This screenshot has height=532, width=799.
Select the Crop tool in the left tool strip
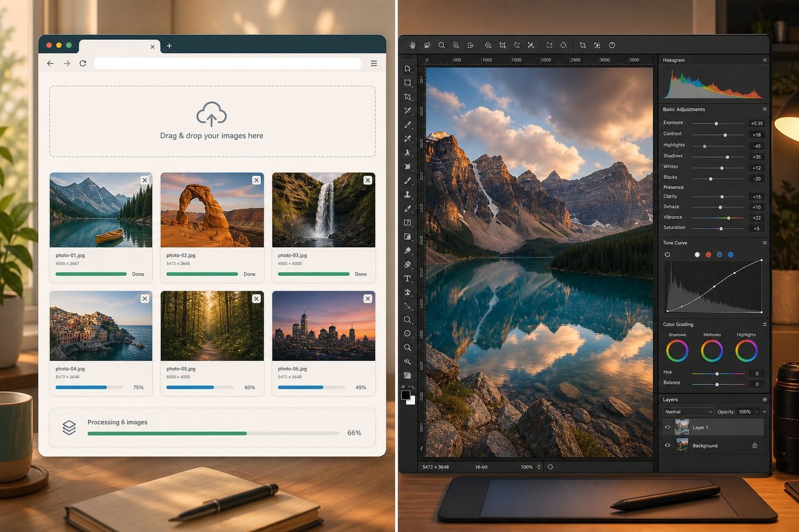point(408,97)
